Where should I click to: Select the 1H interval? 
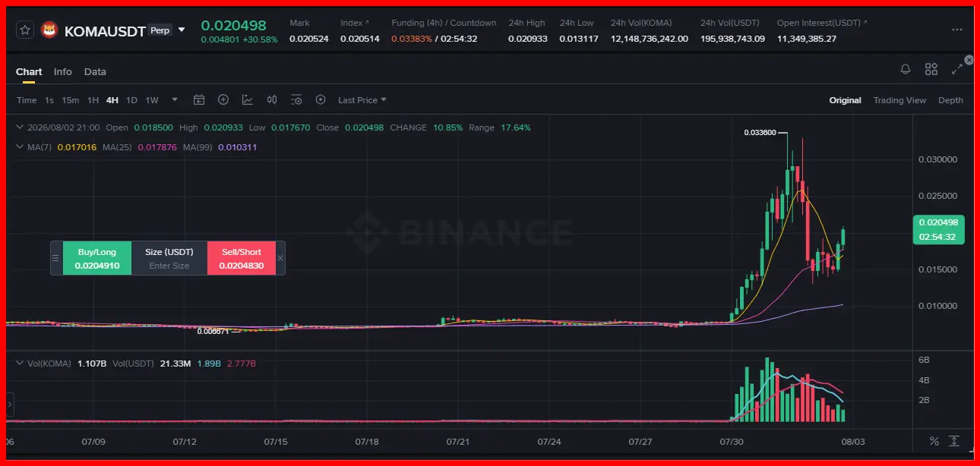pos(93,100)
